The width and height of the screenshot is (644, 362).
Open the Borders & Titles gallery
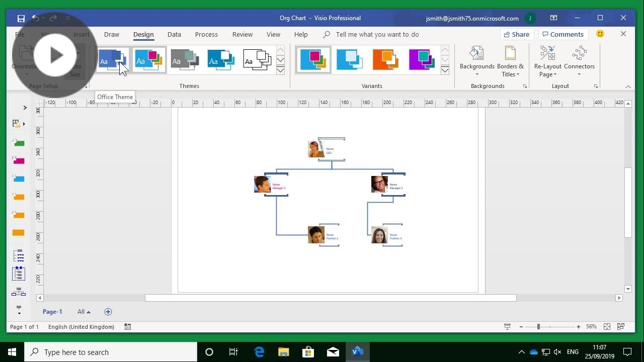coord(510,61)
